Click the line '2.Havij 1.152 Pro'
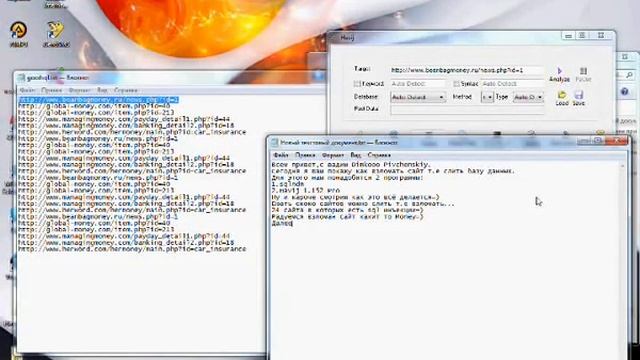Image resolution: width=640 pixels, height=360 pixels. pos(306,191)
